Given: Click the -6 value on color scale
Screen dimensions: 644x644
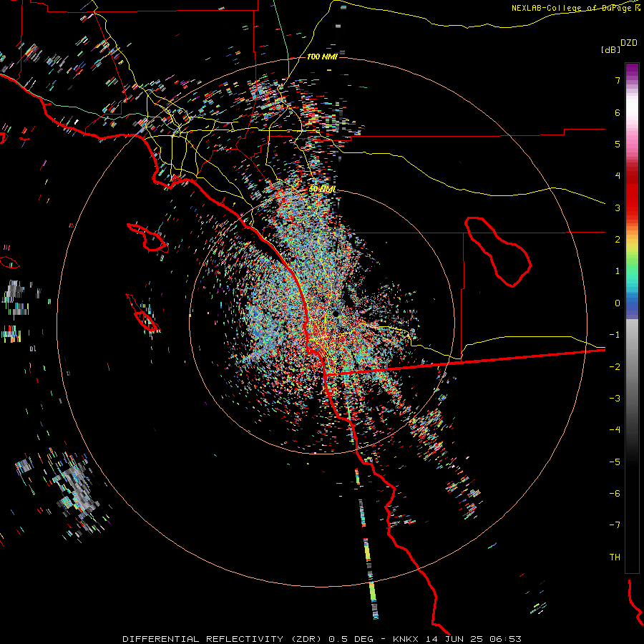Looking at the screenshot, I should (615, 494).
